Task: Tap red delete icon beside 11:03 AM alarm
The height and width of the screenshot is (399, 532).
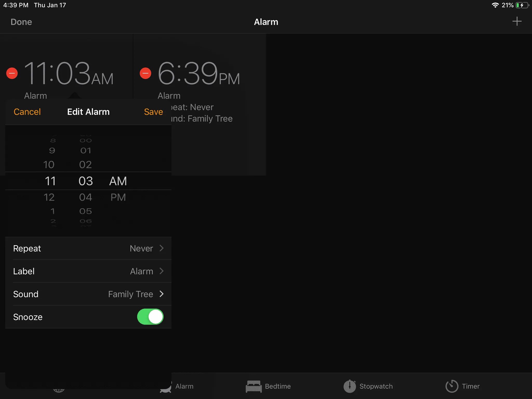Action: [12, 73]
